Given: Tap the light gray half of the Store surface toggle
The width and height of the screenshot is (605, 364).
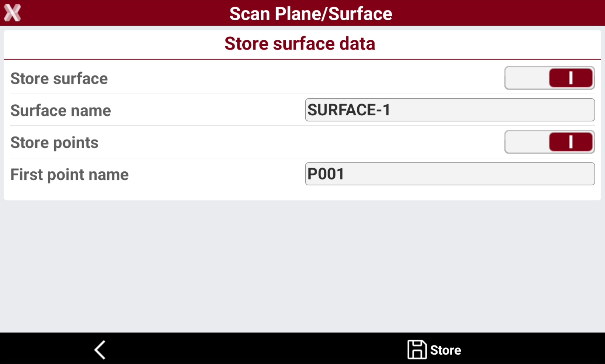Looking at the screenshot, I should pos(527,78).
